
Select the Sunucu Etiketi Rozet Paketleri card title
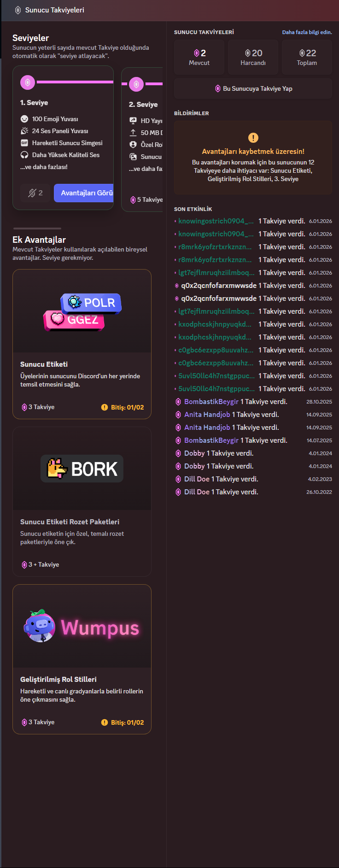point(70,522)
